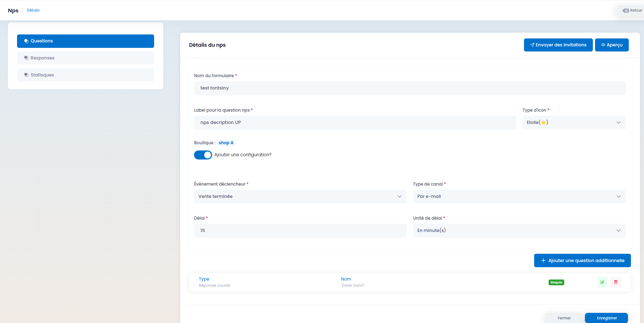Expand the Événement déclencheur dropdown

pos(300,196)
